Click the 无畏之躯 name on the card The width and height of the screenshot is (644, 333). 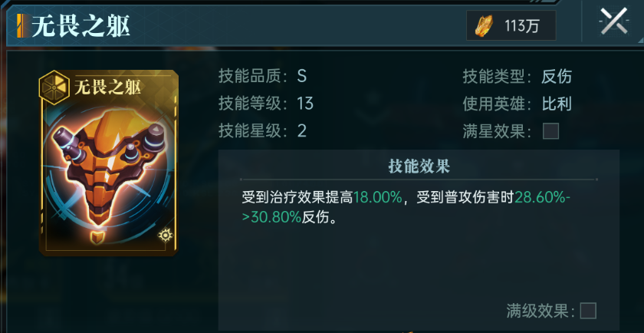click(108, 87)
